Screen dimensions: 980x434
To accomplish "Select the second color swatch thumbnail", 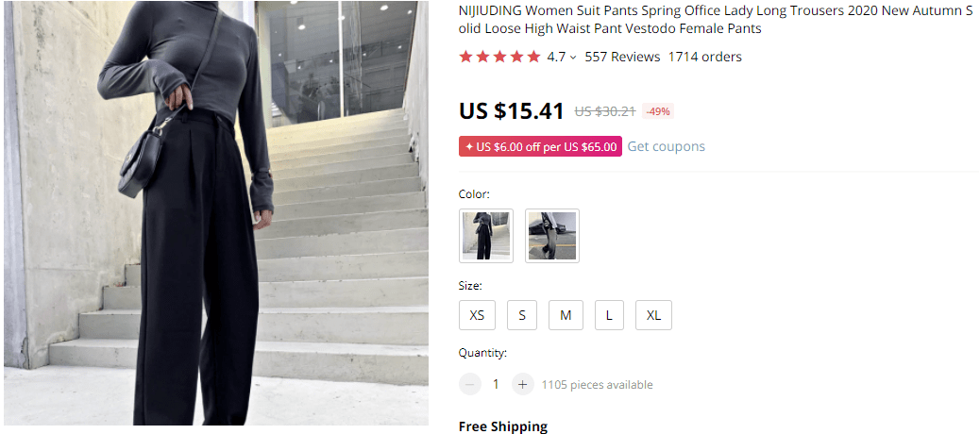I will pos(552,236).
